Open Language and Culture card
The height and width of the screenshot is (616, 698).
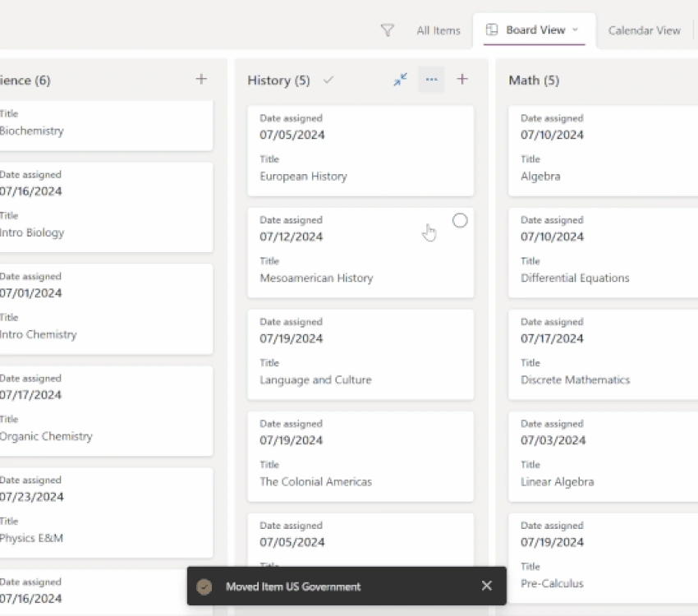(x=360, y=355)
